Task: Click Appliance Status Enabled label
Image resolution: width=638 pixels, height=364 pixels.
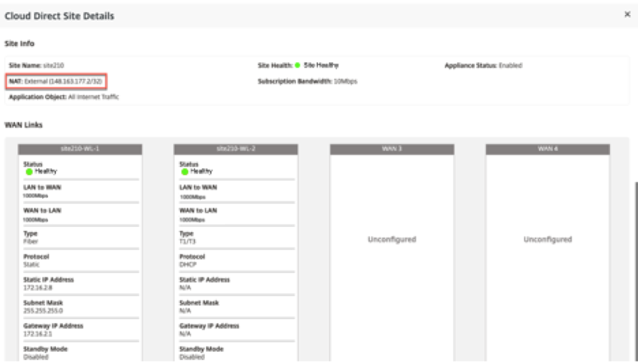Action: tap(483, 66)
